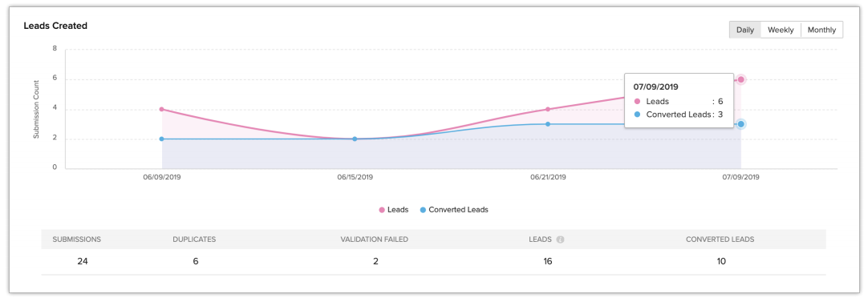Click the DUPLICATES column header

194,240
